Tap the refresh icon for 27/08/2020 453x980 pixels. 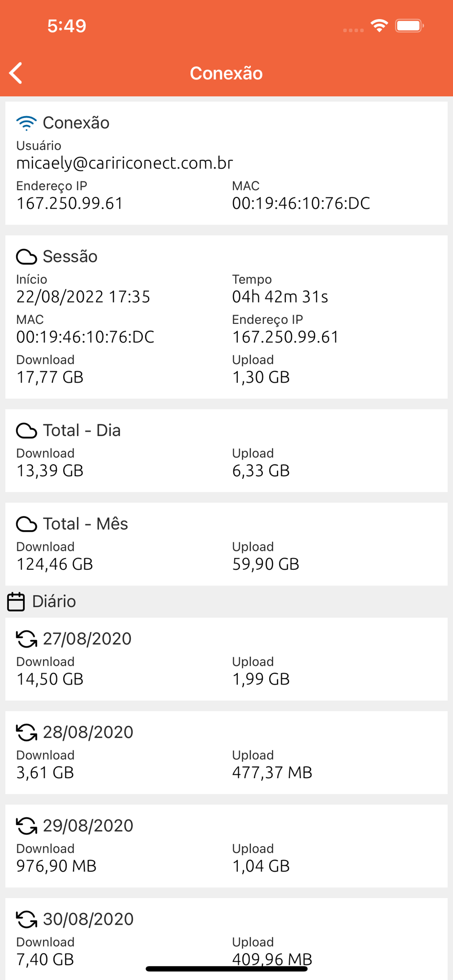coord(26,638)
